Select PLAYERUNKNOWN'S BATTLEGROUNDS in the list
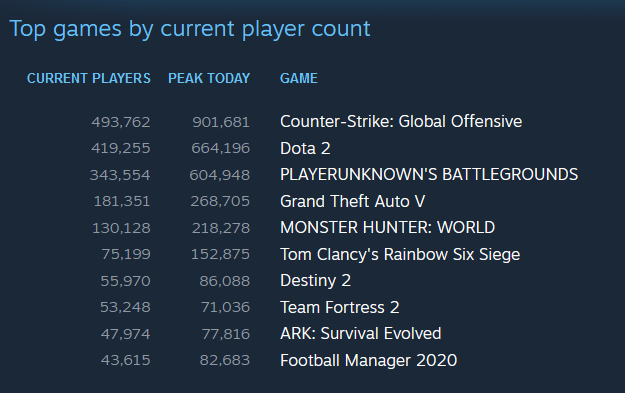The width and height of the screenshot is (625, 393). tap(429, 175)
